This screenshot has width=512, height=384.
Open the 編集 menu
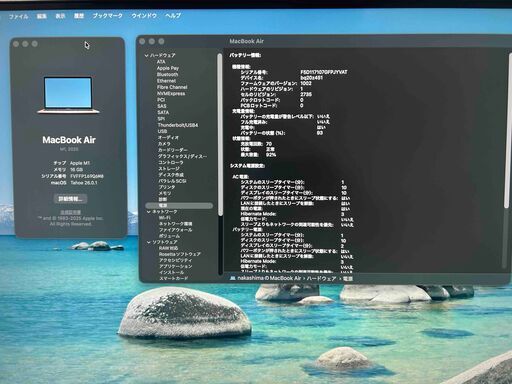(42, 16)
